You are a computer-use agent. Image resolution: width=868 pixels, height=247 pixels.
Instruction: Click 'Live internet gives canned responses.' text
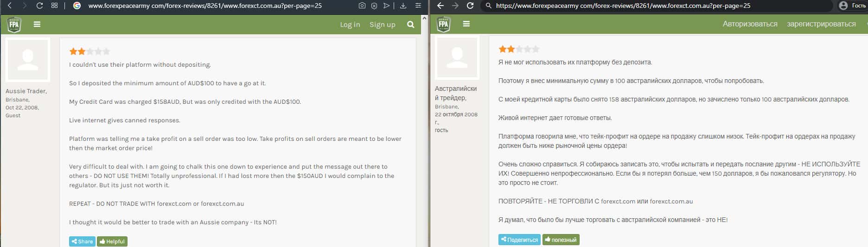point(125,120)
